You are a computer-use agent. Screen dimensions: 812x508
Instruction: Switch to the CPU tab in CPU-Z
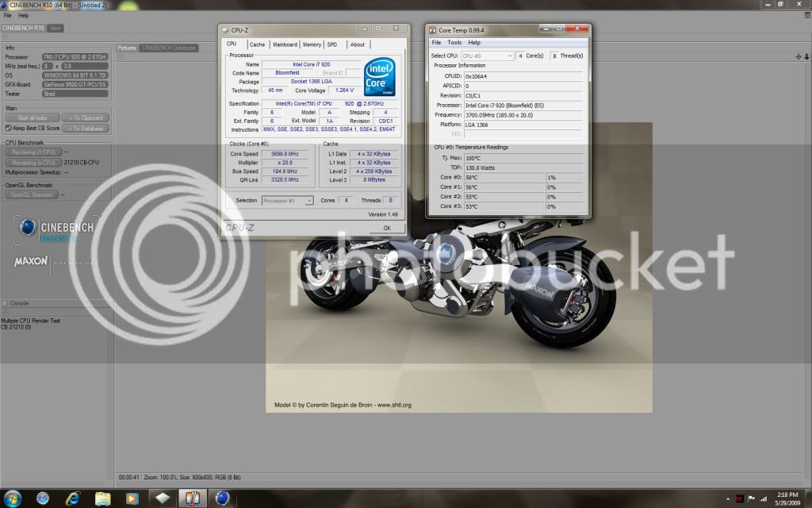tap(232, 44)
